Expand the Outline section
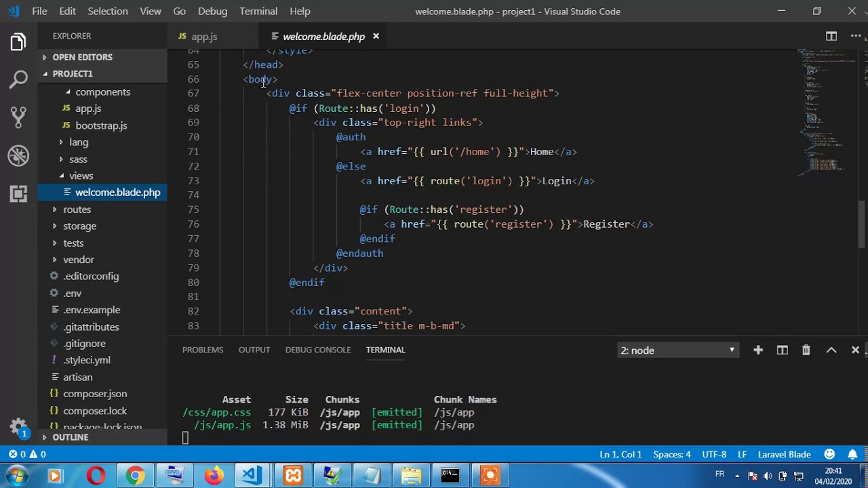The image size is (868, 488). (x=71, y=437)
